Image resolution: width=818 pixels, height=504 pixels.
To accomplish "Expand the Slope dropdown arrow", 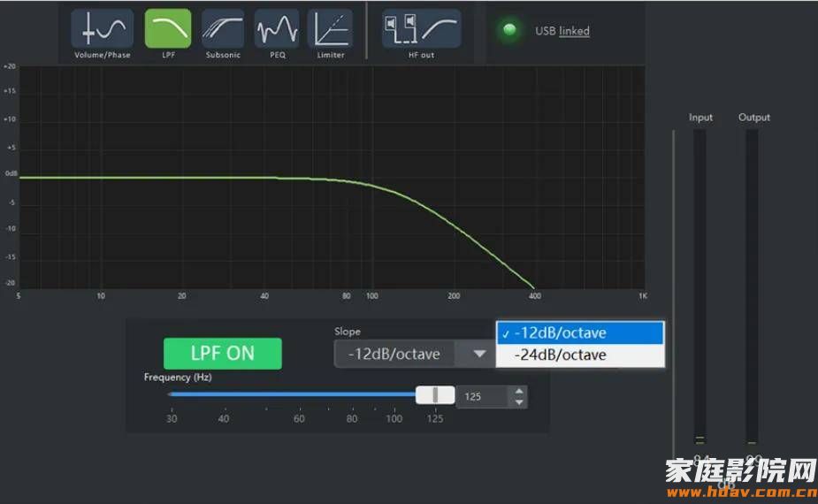I will [478, 354].
